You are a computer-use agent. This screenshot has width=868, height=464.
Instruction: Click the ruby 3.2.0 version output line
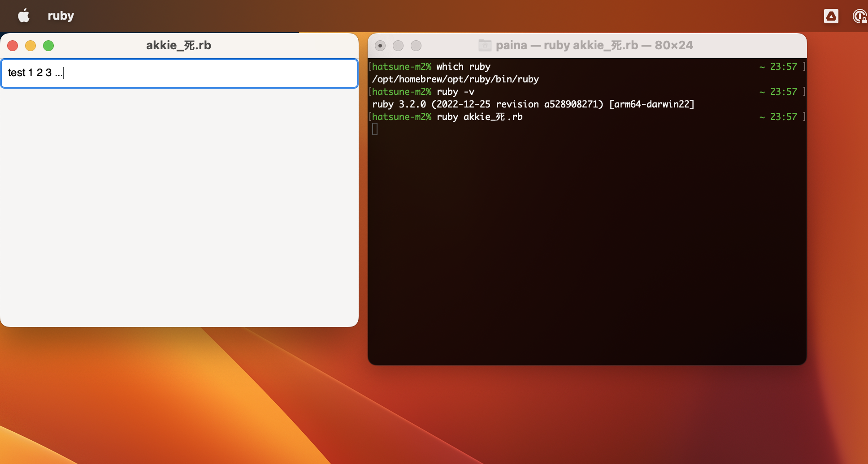tap(533, 104)
